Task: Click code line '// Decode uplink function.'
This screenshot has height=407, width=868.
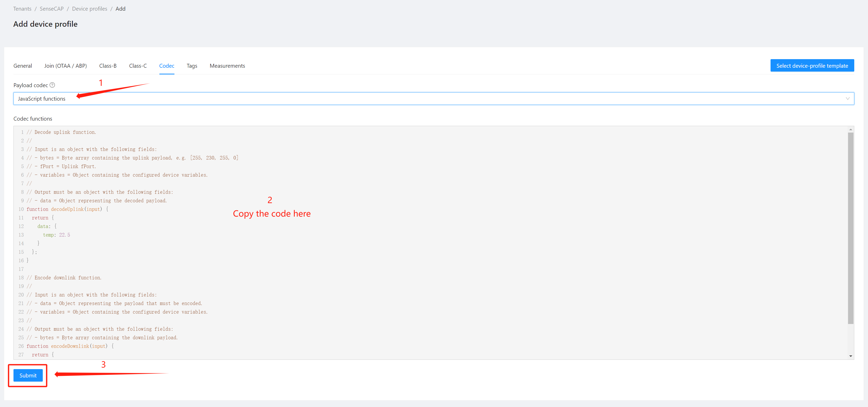Action: click(61, 132)
